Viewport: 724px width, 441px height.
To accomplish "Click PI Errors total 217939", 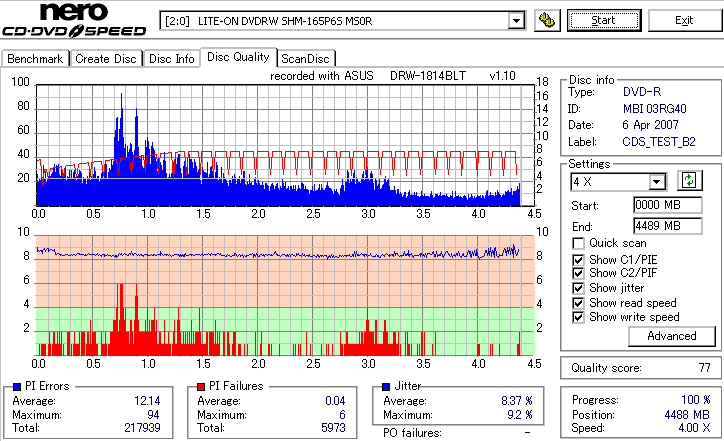I will click(142, 428).
